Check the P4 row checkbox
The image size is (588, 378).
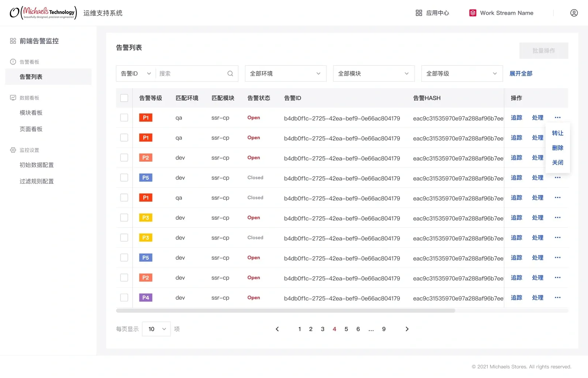click(124, 298)
